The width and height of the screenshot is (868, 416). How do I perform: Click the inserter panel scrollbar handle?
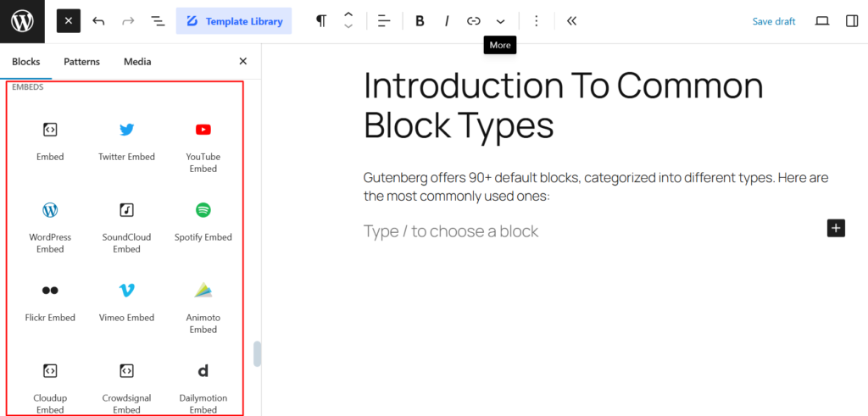pyautogui.click(x=257, y=353)
